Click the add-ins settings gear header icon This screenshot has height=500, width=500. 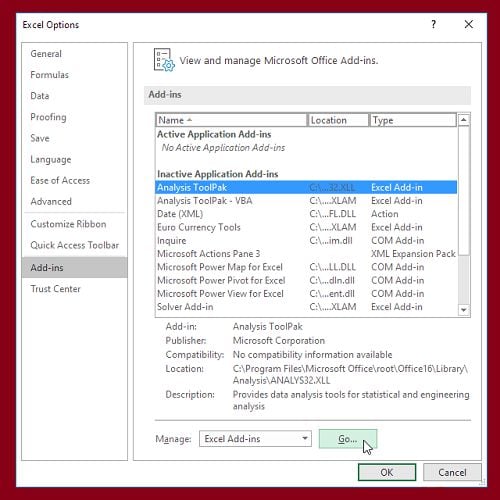[164, 60]
